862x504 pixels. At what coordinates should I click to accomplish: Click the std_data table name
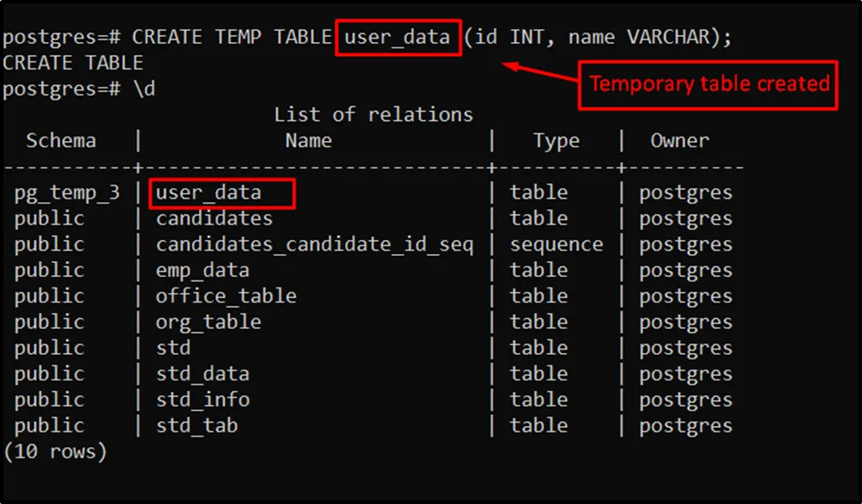[203, 374]
